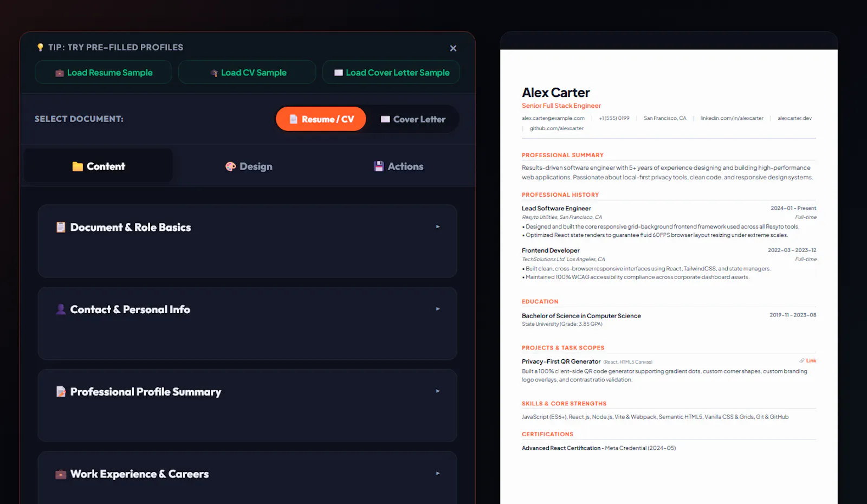
Task: Click alexcarter.dev website text
Action: point(794,118)
